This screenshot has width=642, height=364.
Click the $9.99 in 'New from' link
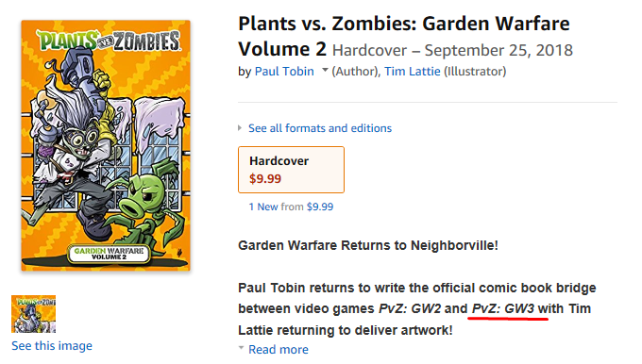tap(320, 207)
